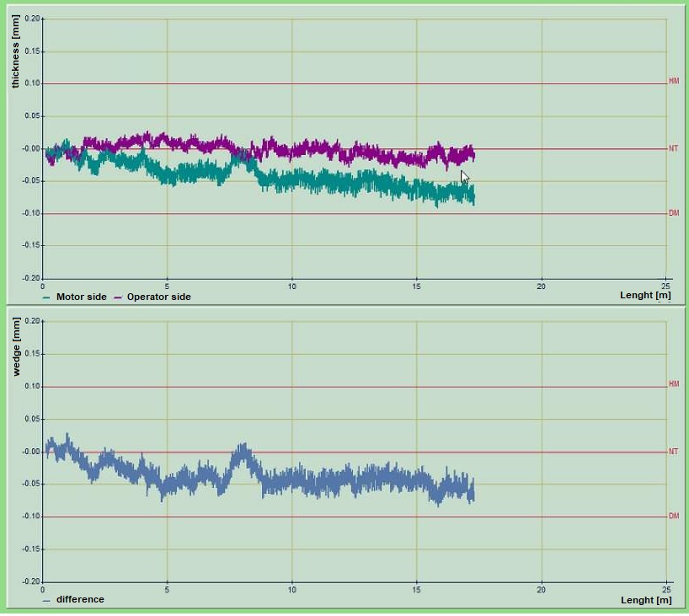Click the 10 tick on thickness chart length axis
This screenshot has width=689, height=616.
[x=291, y=286]
